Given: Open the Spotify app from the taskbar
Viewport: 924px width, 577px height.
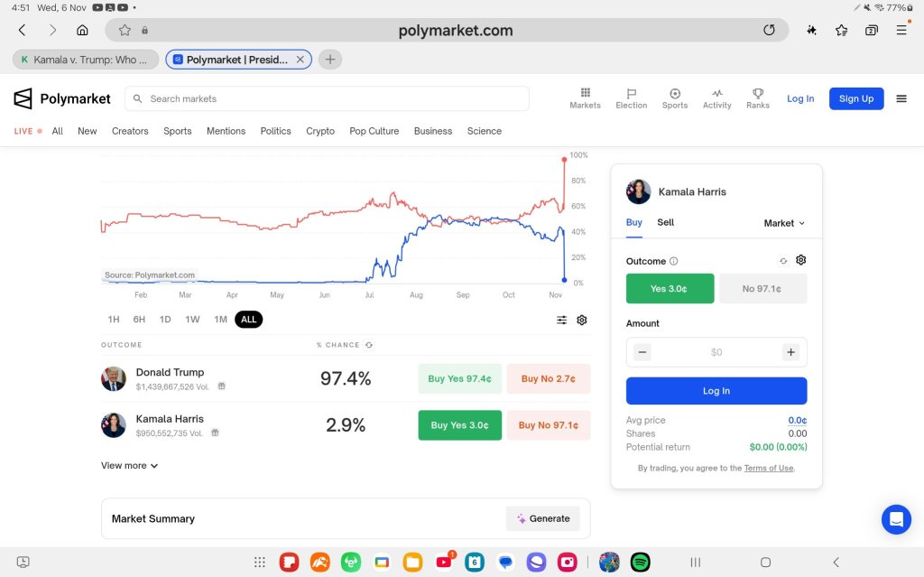Looking at the screenshot, I should pos(640,563).
